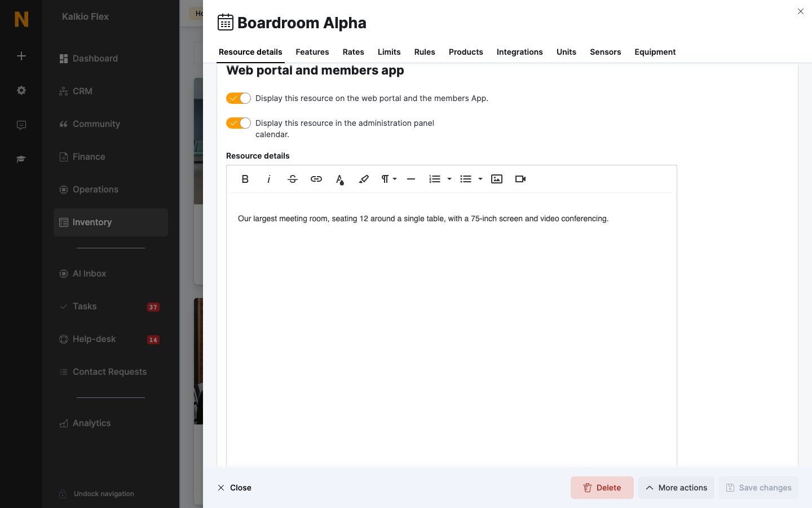Select the Rules tab

(425, 52)
